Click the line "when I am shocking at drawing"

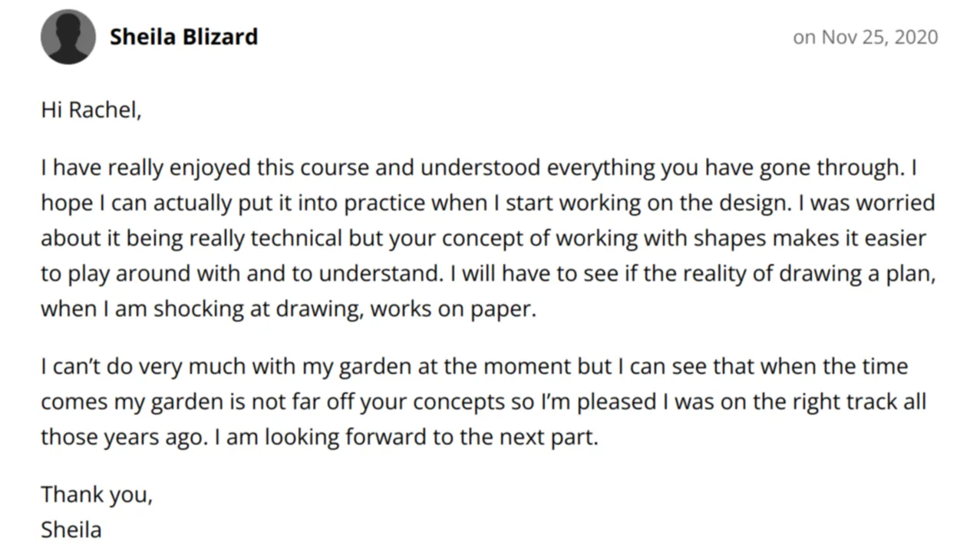click(289, 309)
